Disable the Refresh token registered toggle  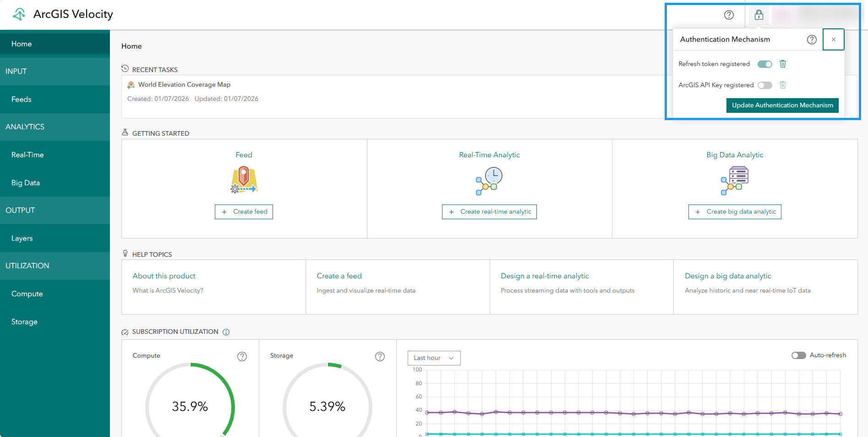tap(764, 64)
